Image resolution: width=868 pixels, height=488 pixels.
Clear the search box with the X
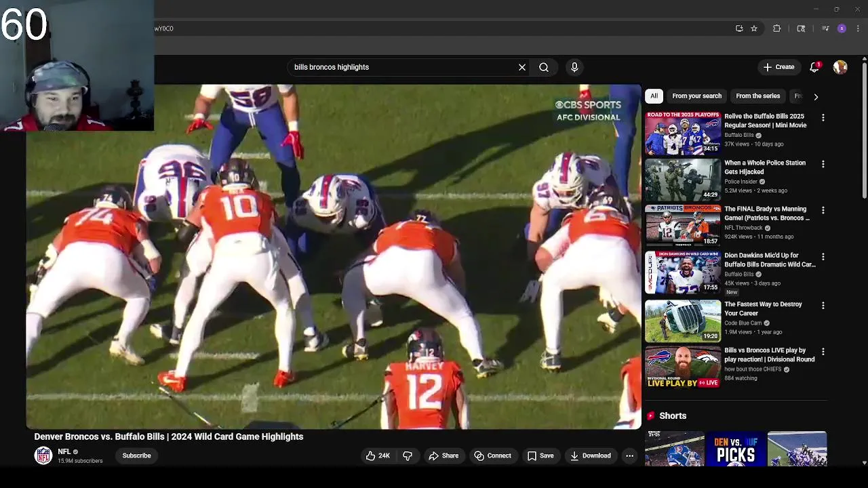point(522,67)
